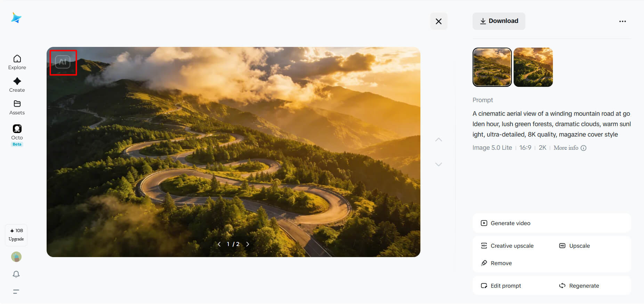Open Octo Beta assistant
This screenshot has height=304, width=644.
click(x=17, y=135)
